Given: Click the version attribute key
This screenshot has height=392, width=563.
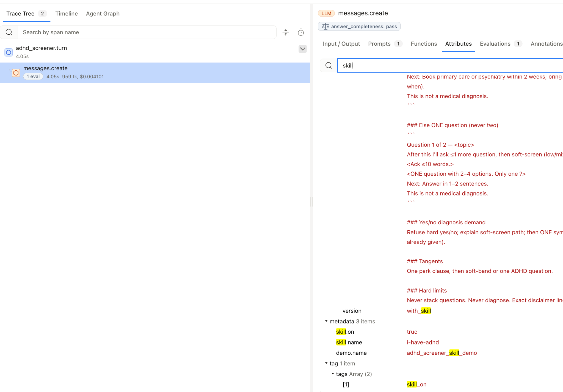Looking at the screenshot, I should tap(352, 311).
